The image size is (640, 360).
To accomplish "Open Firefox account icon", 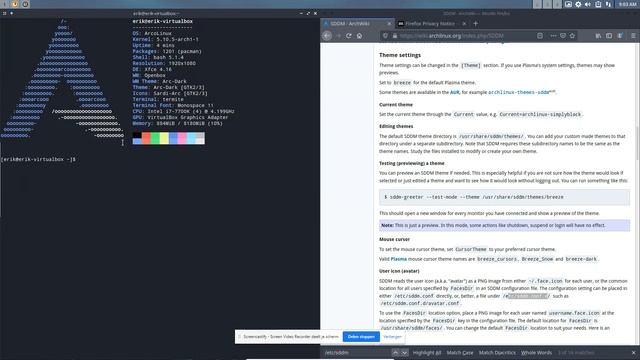I will (620, 36).
